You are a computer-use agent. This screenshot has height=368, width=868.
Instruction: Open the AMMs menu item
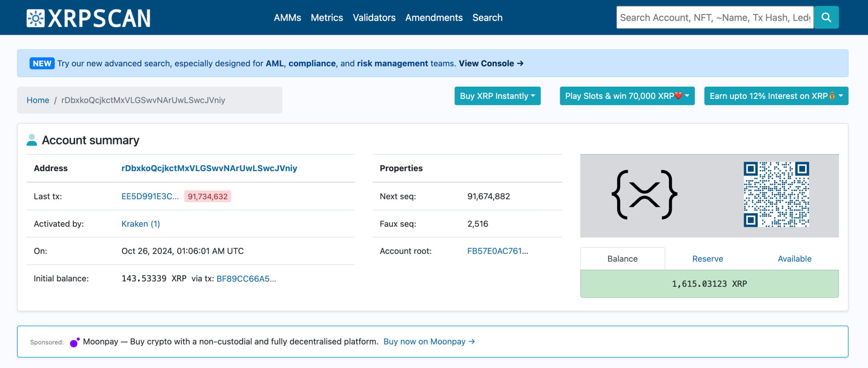287,18
